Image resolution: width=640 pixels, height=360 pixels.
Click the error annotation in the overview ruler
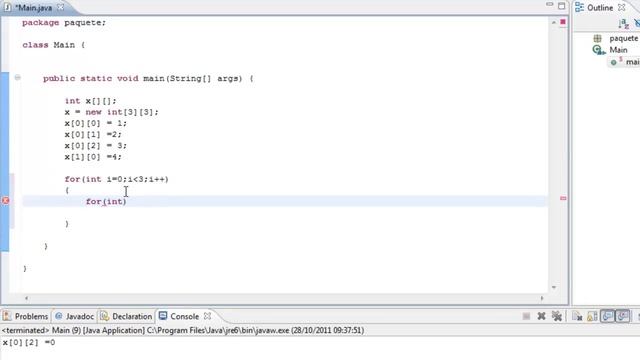pos(563,198)
